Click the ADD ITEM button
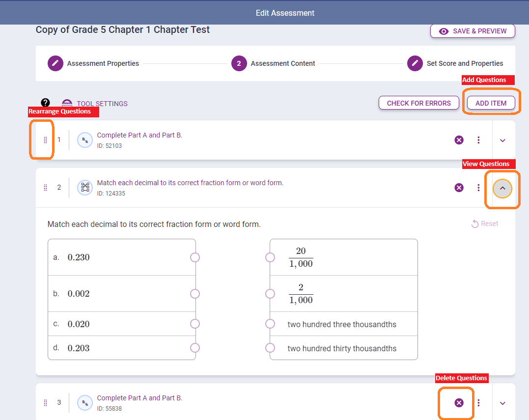 pyautogui.click(x=491, y=103)
